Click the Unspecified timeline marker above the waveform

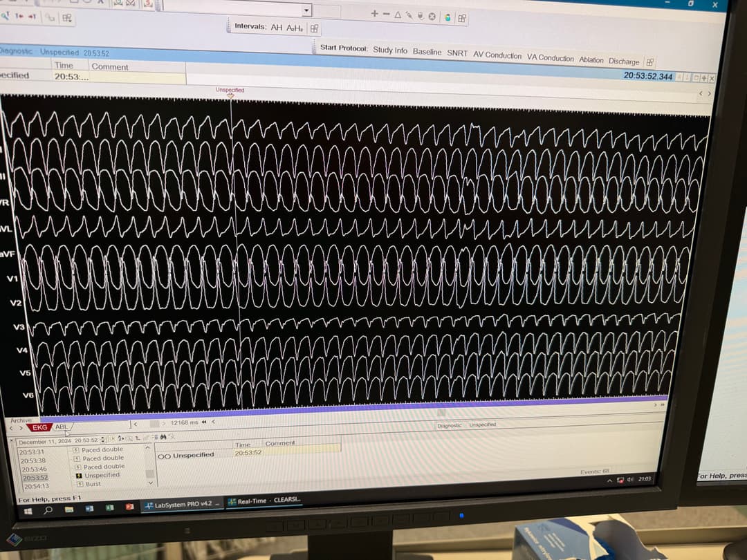pos(230,93)
